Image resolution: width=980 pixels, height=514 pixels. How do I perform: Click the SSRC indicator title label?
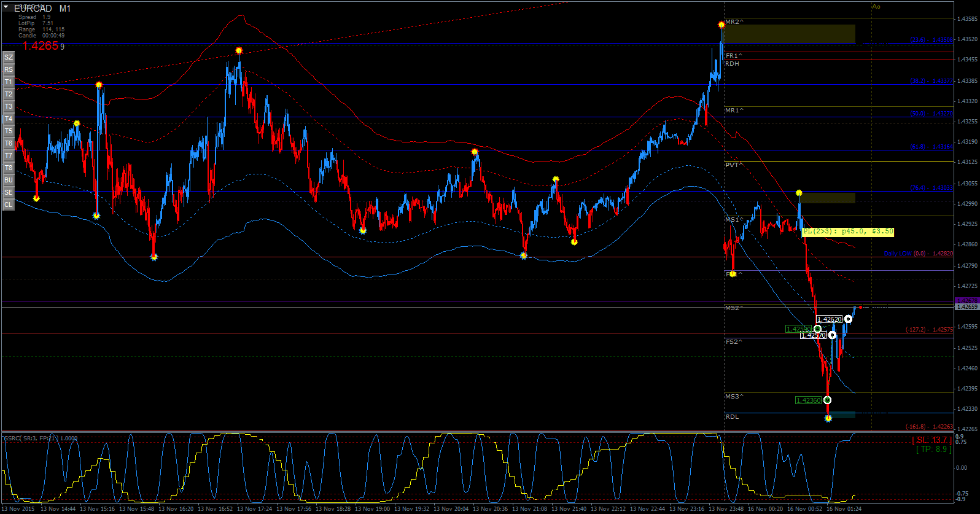(x=41, y=438)
